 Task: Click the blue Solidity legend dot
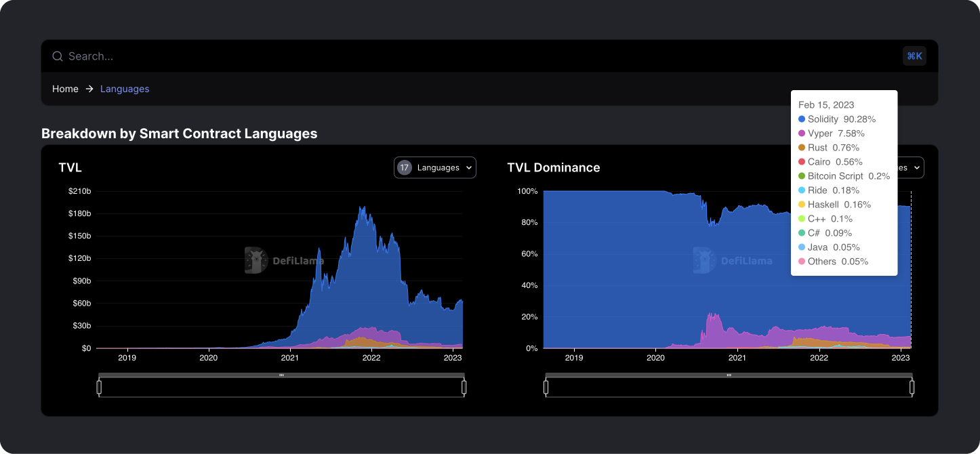802,119
